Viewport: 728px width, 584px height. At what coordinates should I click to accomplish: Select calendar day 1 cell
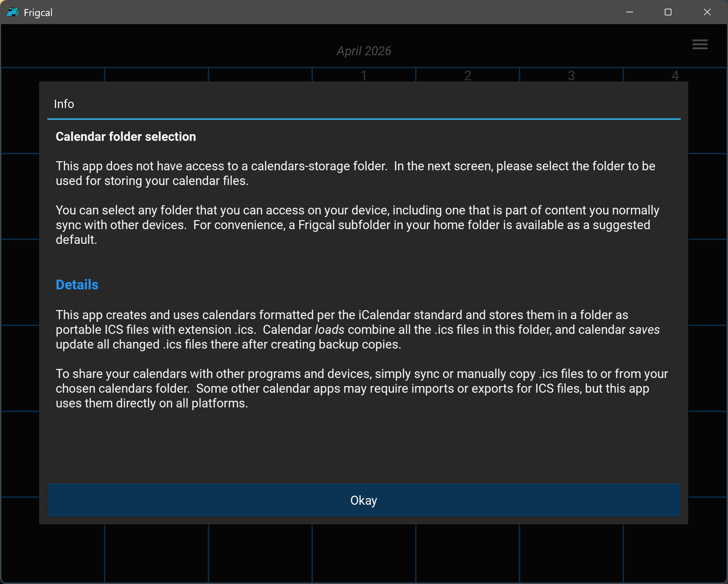[x=364, y=75]
